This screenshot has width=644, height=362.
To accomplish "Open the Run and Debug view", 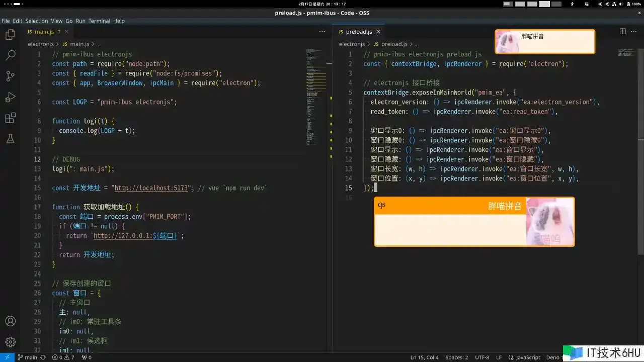I will pos(10,97).
